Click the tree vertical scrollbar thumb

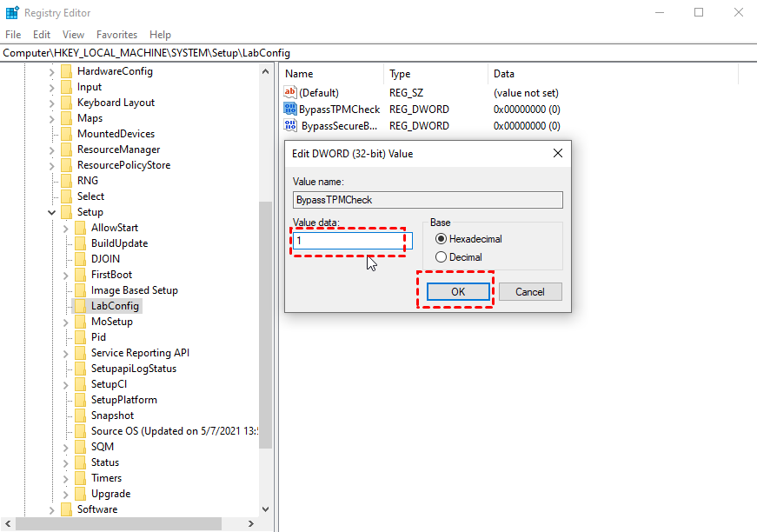tap(266, 325)
